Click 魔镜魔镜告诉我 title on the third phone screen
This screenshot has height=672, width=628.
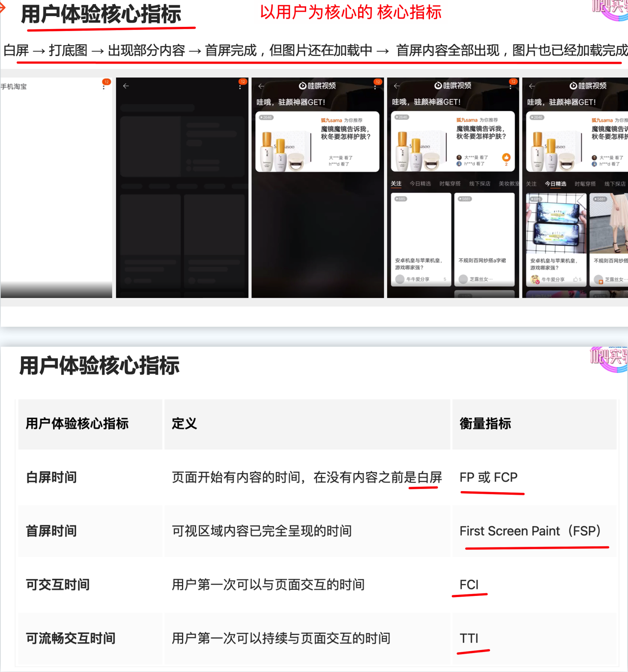[345, 129]
